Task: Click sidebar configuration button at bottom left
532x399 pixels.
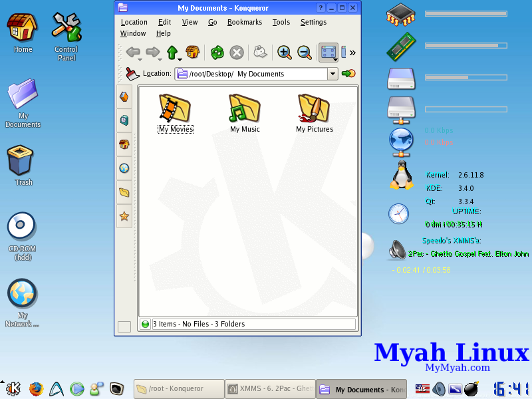Action: [x=124, y=327]
